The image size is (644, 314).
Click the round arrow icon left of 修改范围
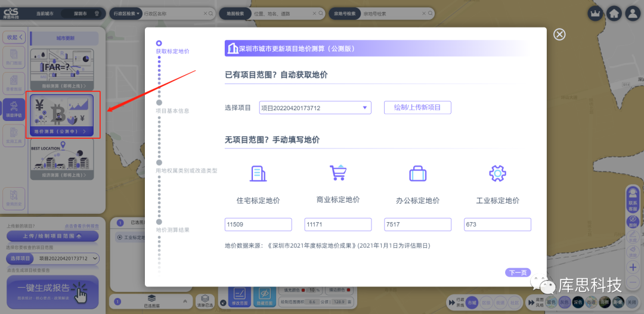click(x=223, y=303)
